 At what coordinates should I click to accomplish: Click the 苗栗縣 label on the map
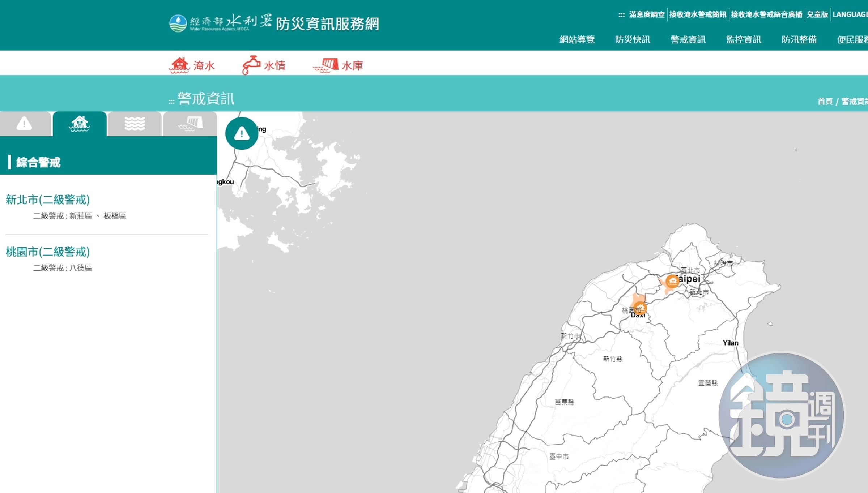[565, 402]
